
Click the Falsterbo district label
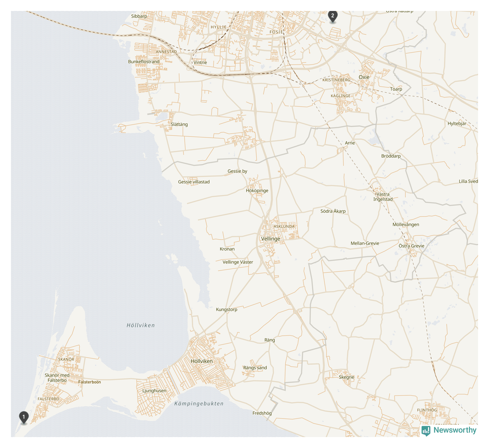pyautogui.click(x=48, y=399)
